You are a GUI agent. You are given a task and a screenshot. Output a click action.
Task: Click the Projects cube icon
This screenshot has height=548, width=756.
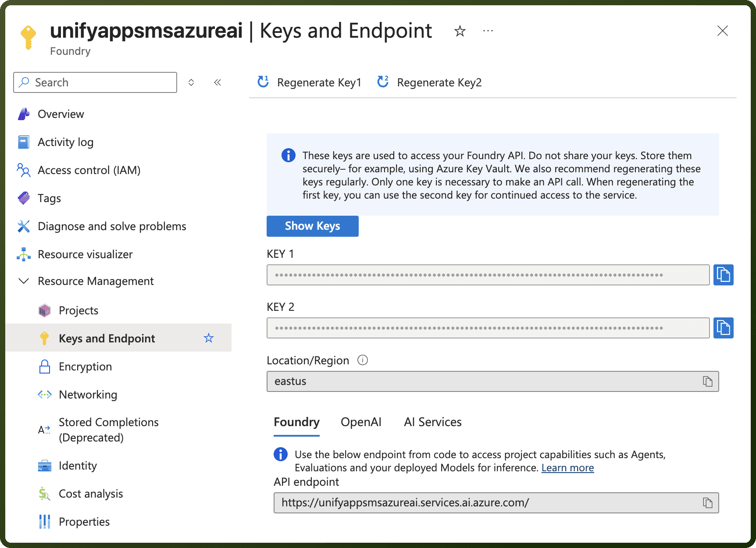coord(45,310)
